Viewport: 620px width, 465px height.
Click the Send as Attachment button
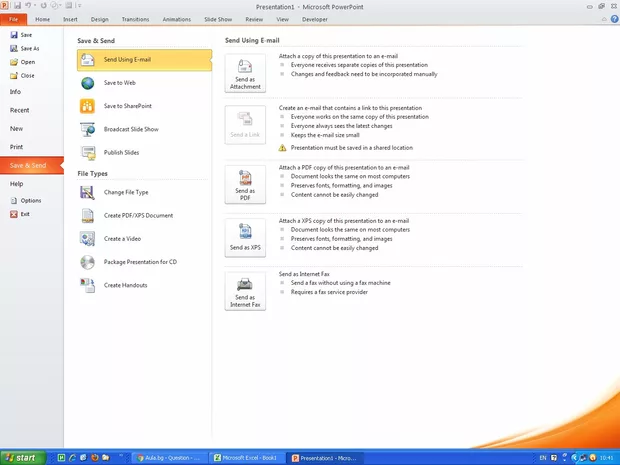[245, 75]
